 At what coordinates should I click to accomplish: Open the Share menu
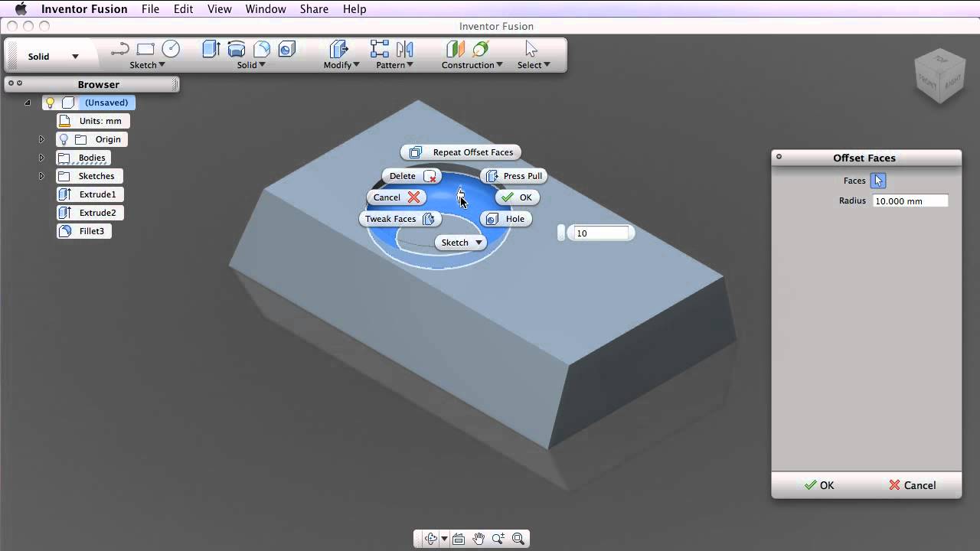pos(314,9)
